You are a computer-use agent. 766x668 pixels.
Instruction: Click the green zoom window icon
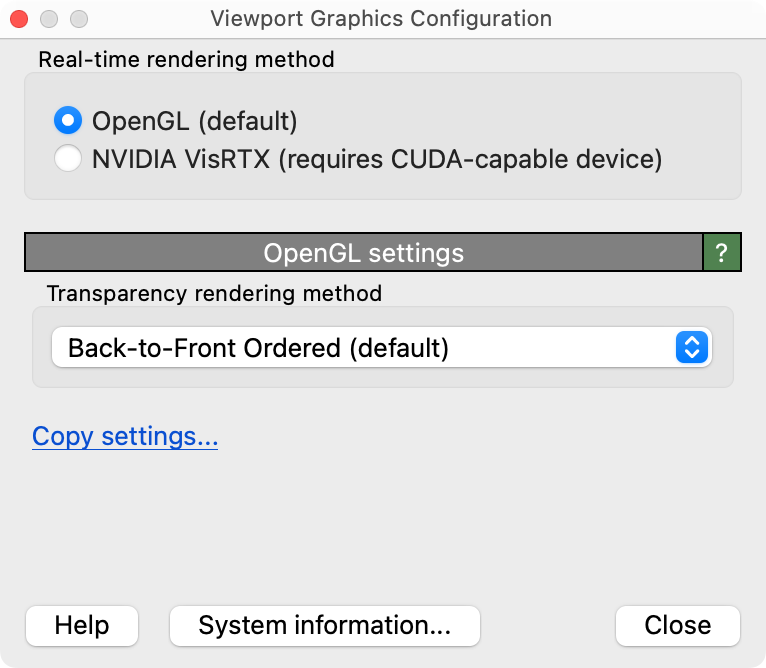tap(78, 19)
